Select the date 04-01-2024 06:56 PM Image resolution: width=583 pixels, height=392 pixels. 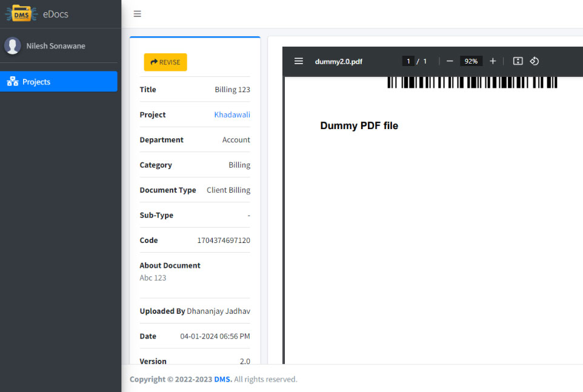(215, 336)
